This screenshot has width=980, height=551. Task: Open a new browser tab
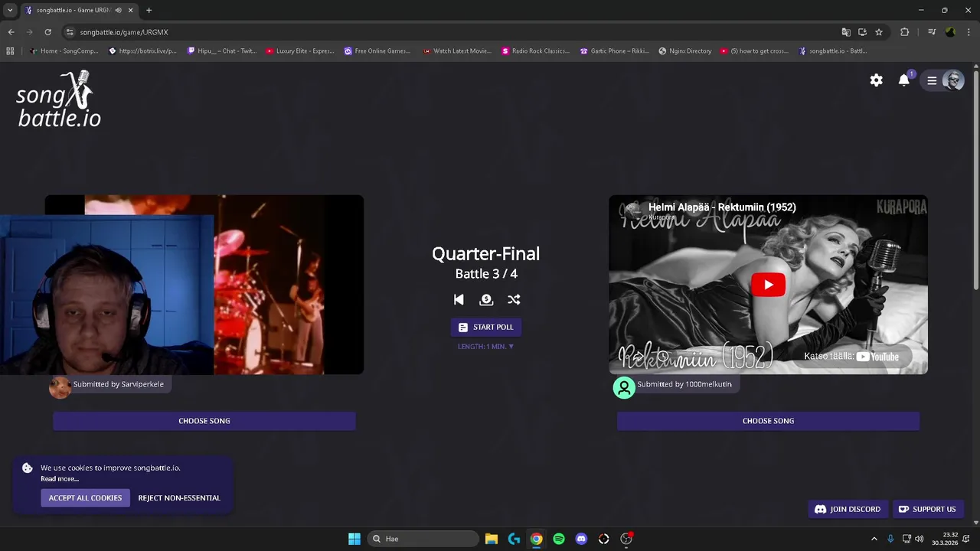[149, 10]
